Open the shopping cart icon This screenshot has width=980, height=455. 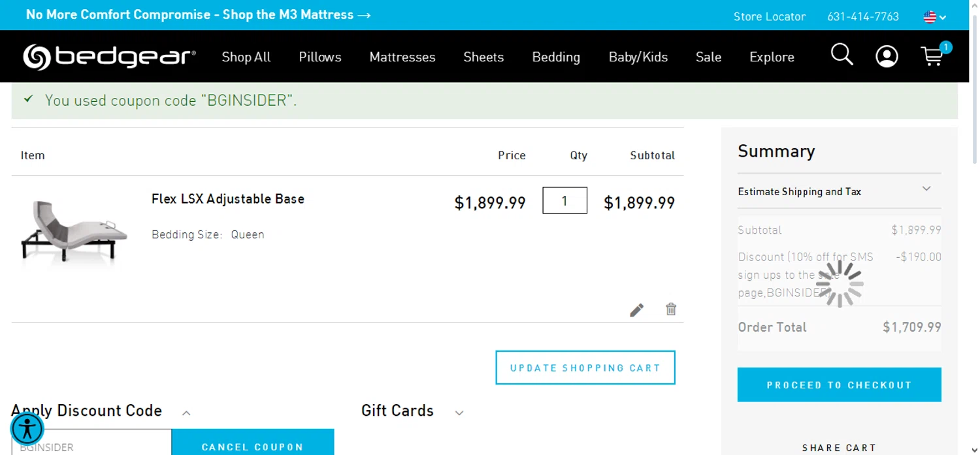coord(935,55)
